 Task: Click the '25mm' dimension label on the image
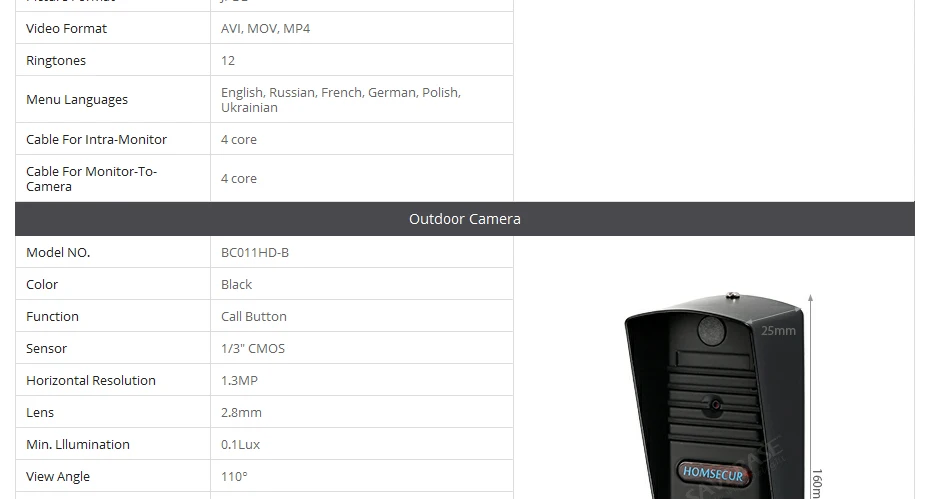click(x=778, y=331)
